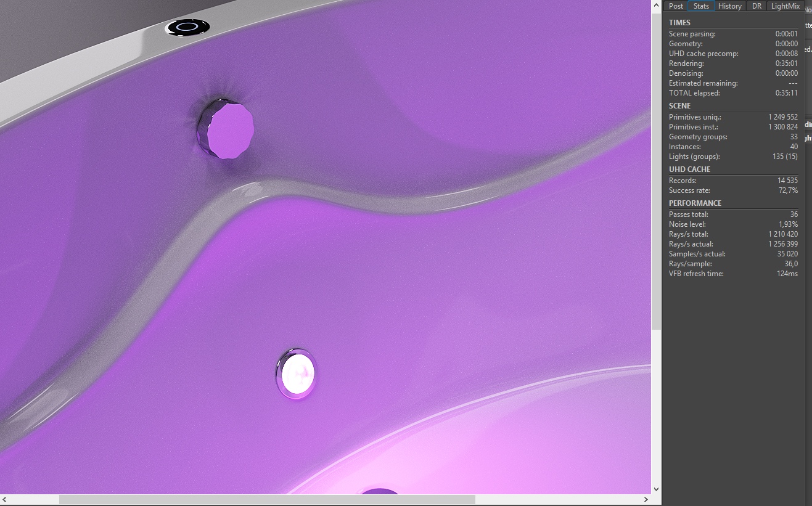Click the Denoising time row
Viewport: 812px width, 506px height.
(733, 74)
